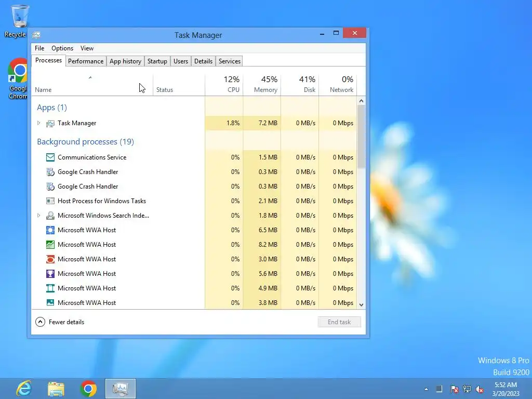Click the 1.8% CPU value of Task Manager
Image resolution: width=532 pixels, height=399 pixels.
pos(233,123)
